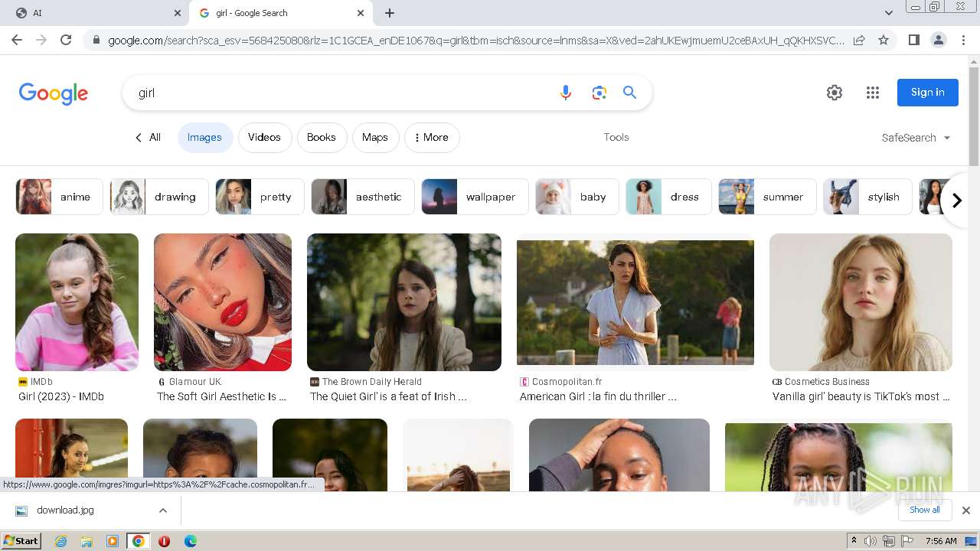Open File Explorer from taskbar
This screenshot has height=551, width=980.
click(87, 541)
